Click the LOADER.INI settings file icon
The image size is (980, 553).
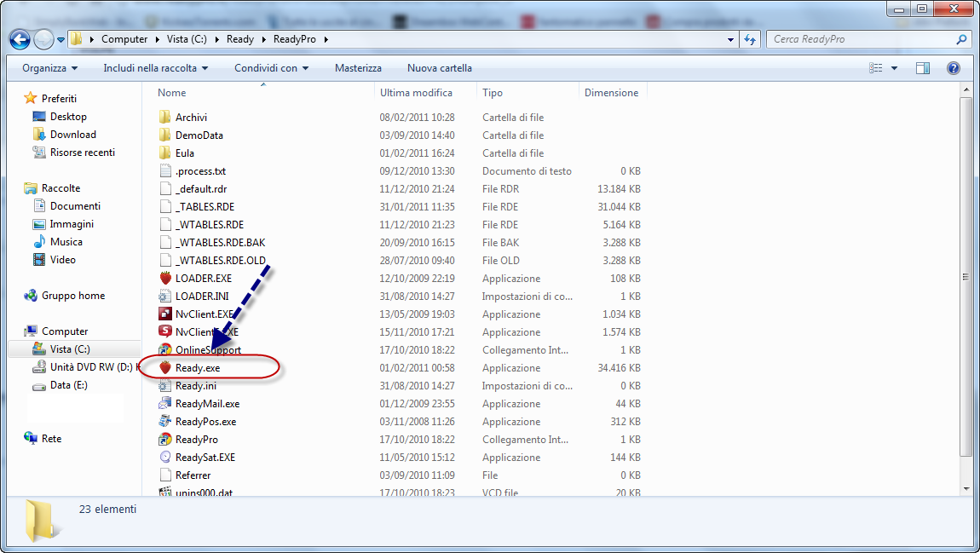(165, 297)
